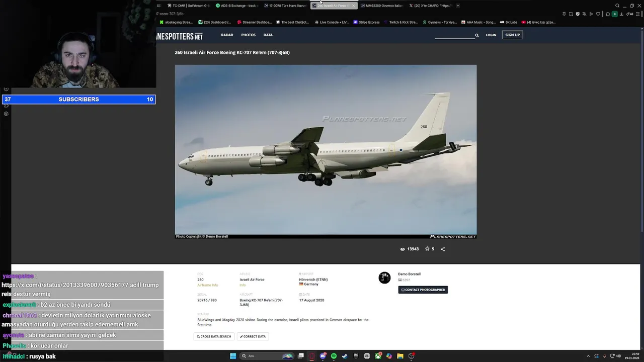Click the browser tab search magnifier icon
Screen dimensions: 644x362
pyautogui.click(x=617, y=6)
